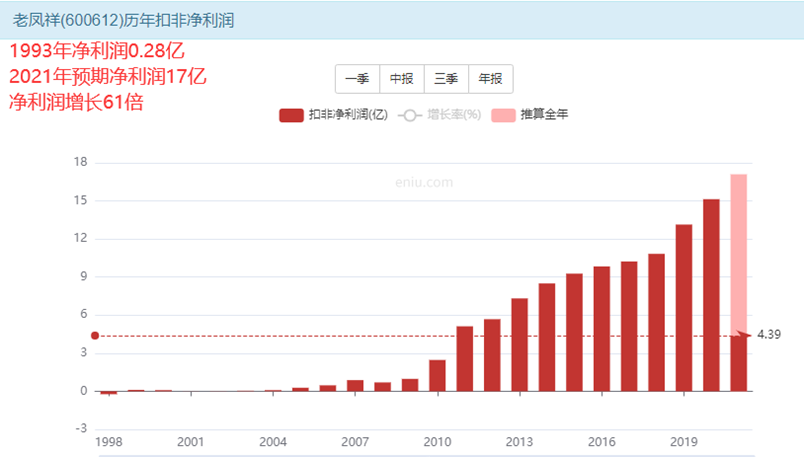Click the 18 y-axis label

pyautogui.click(x=81, y=162)
